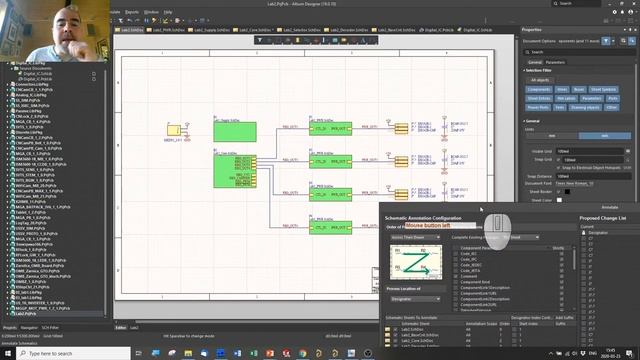Toggle the Sheet Border checkbox
This screenshot has height=360, width=640.
pos(559,192)
